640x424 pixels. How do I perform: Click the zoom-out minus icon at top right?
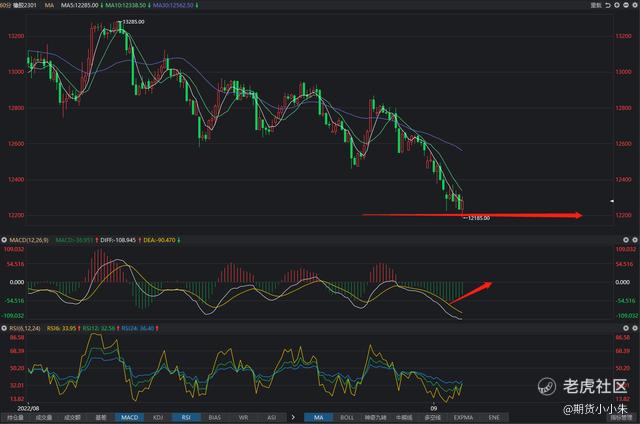click(626, 5)
